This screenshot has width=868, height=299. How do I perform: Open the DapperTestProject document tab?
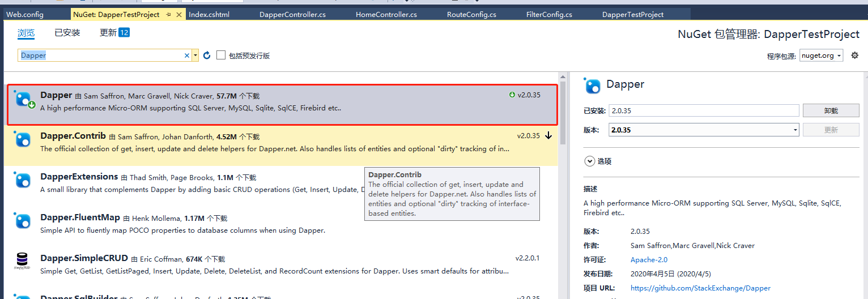click(633, 15)
